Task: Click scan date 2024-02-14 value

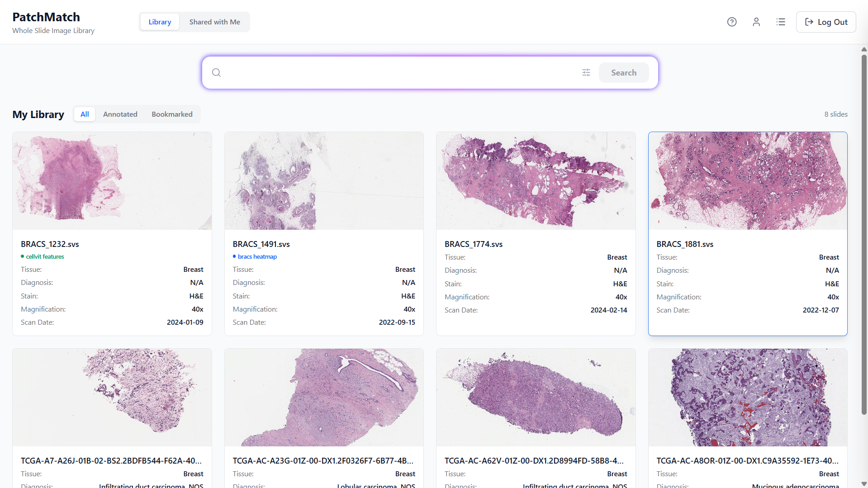Action: point(609,310)
